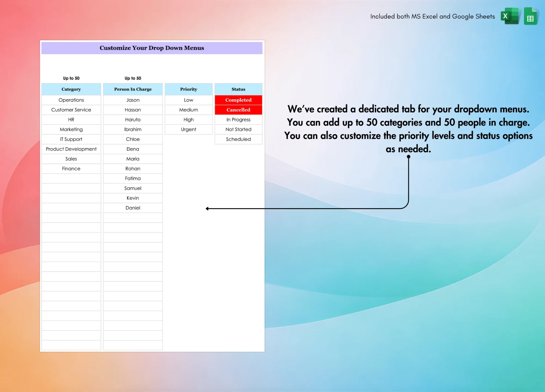
Task: Select the In Progress status cell
Action: pos(238,120)
